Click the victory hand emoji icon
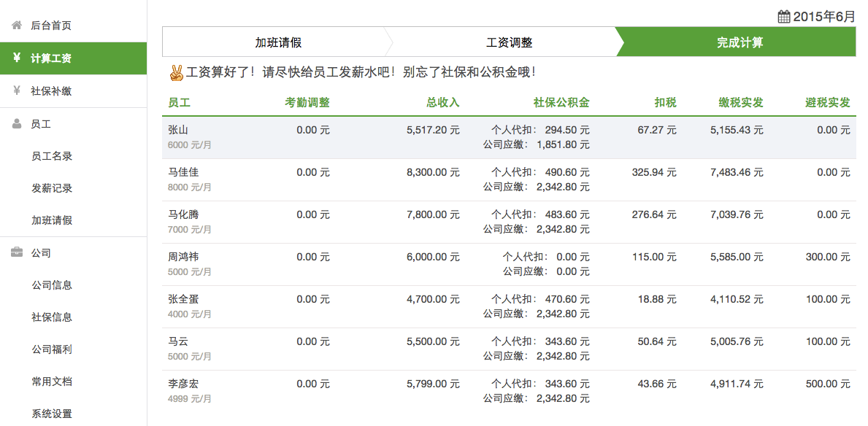868x426 pixels. (x=176, y=73)
